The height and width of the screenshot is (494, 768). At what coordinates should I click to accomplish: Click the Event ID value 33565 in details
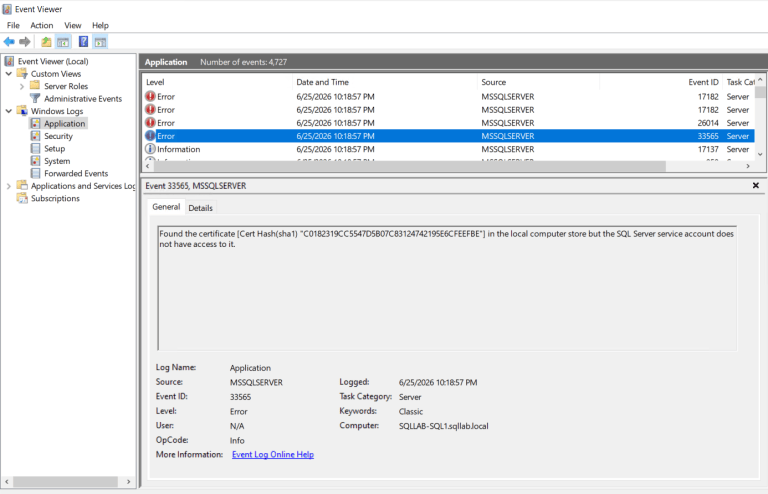coord(240,397)
